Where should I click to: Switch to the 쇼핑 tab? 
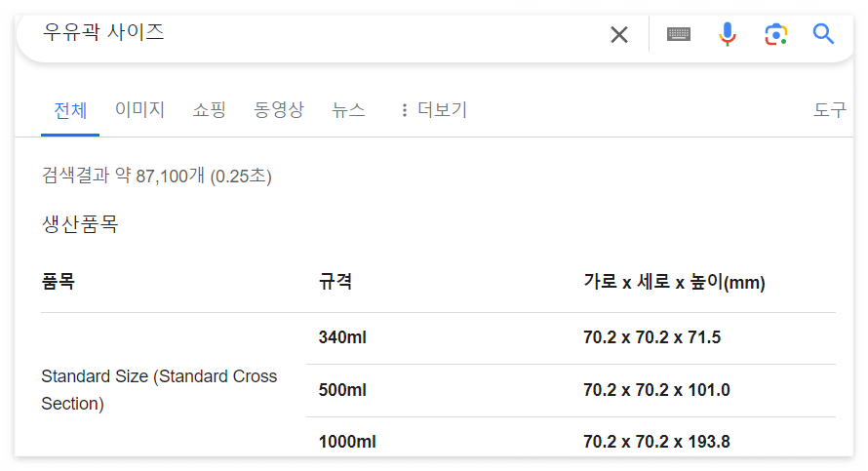(210, 109)
